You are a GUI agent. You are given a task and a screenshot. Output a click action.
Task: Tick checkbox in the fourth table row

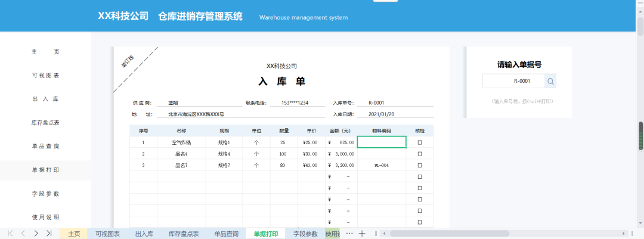[x=419, y=176]
